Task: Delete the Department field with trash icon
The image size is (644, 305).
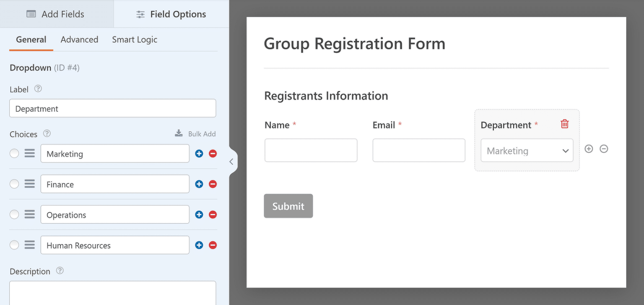Action: pos(564,124)
